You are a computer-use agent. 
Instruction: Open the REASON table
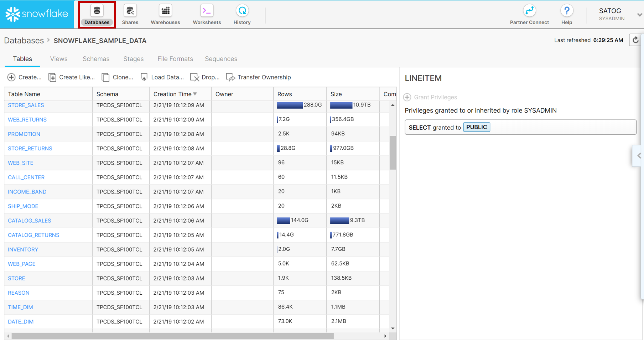pos(19,293)
